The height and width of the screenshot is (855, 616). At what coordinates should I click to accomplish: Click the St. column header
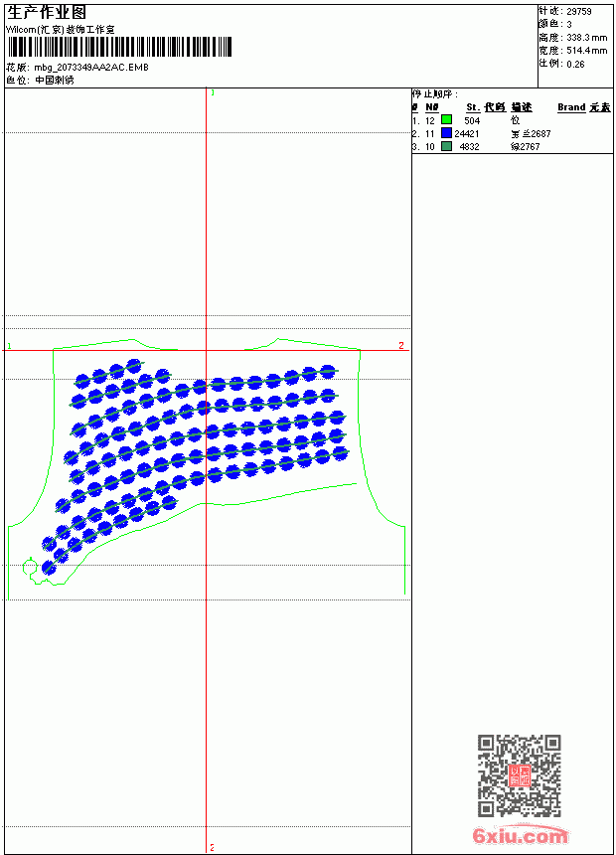(x=473, y=107)
